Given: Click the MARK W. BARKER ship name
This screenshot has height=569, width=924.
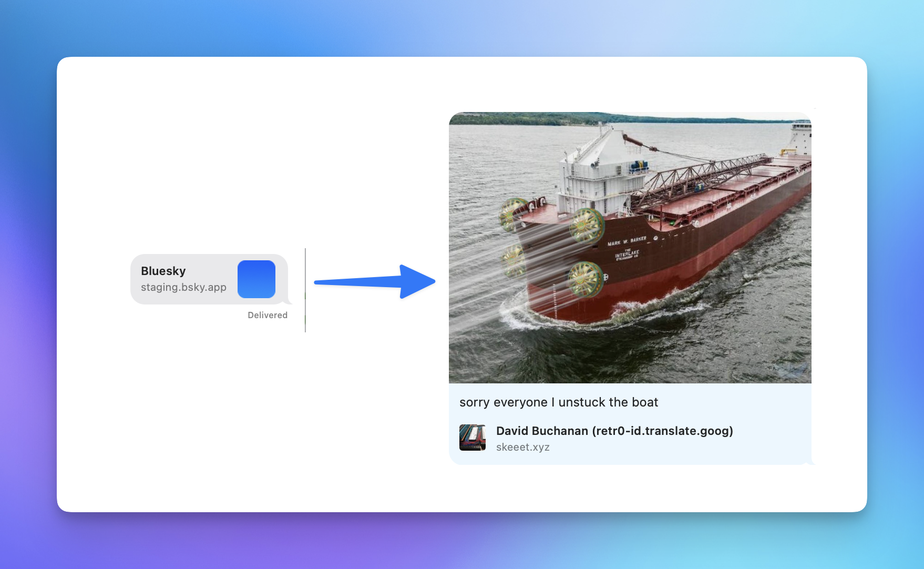Looking at the screenshot, I should (627, 241).
